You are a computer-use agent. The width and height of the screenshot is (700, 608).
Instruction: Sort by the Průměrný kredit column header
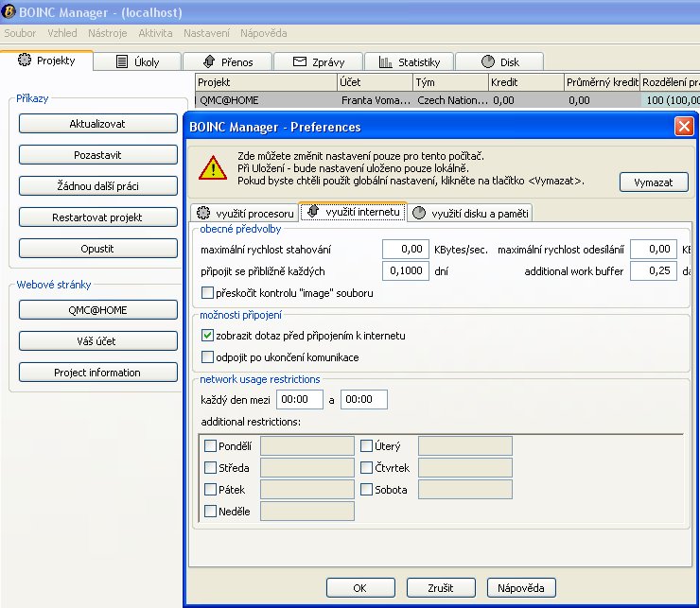603,82
